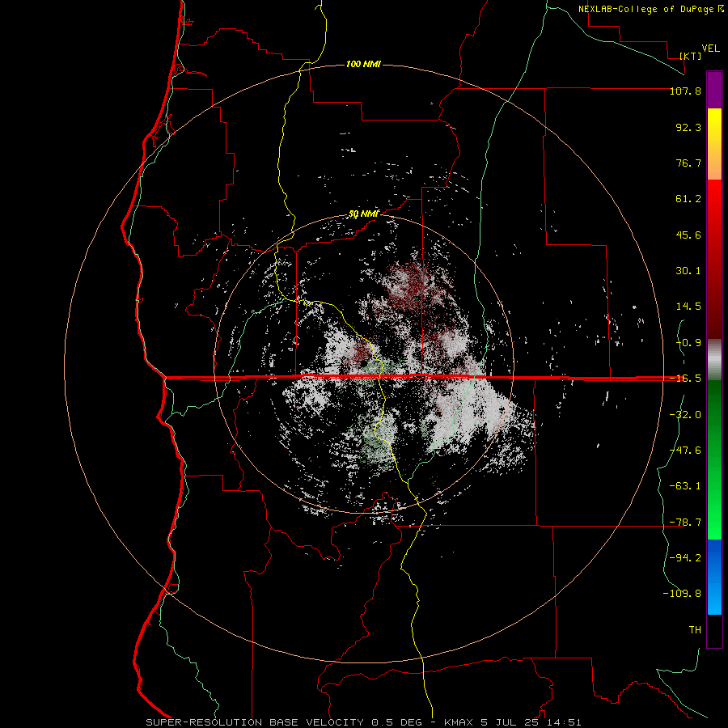Click the -94.2 legend value
Screen dimensions: 728x728
coord(685,557)
